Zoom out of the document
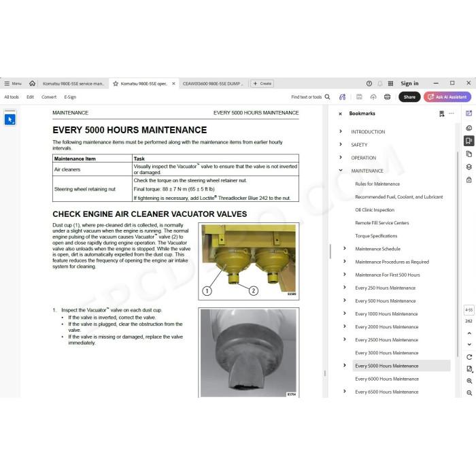 coord(469,393)
